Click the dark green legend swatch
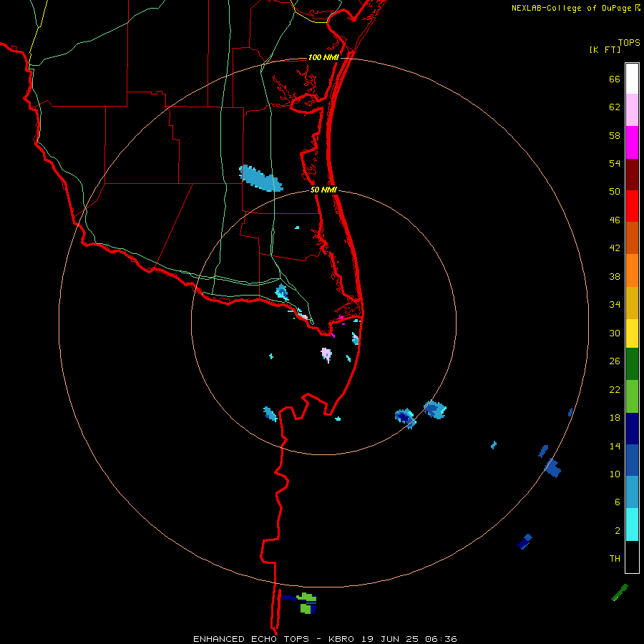The image size is (644, 644). tap(632, 364)
